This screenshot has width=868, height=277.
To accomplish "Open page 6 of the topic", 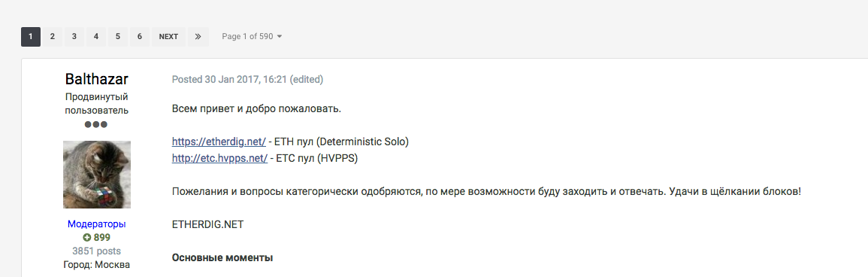I will [140, 37].
